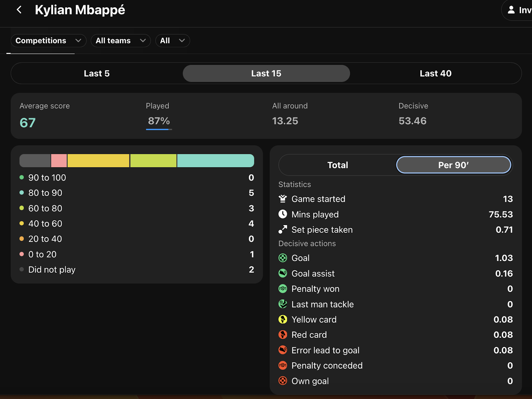This screenshot has height=399, width=532.
Task: Click the Last man tackle label
Action: tap(323, 304)
